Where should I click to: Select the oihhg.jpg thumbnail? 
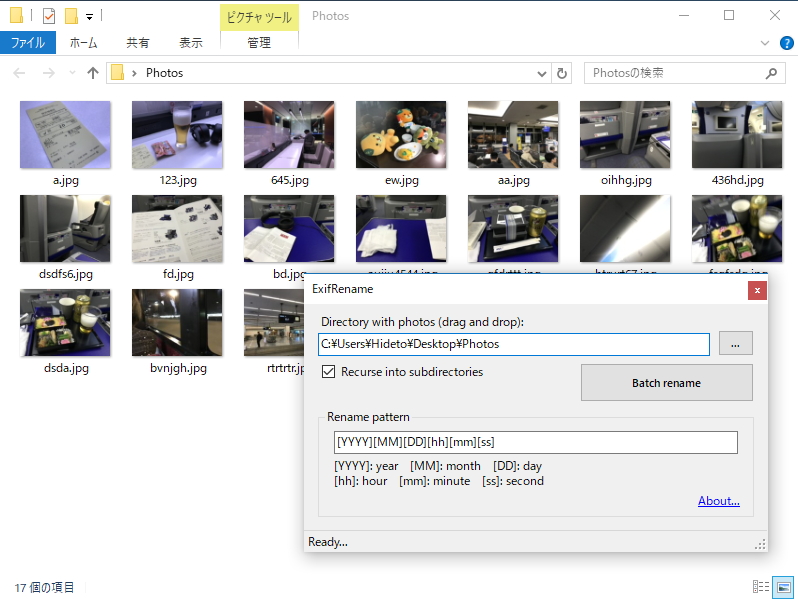(625, 135)
